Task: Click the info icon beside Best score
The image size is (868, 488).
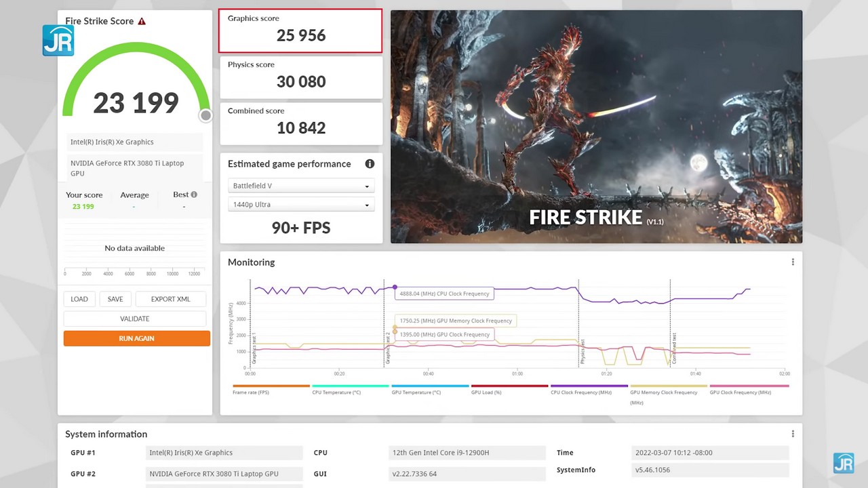Action: (194, 195)
